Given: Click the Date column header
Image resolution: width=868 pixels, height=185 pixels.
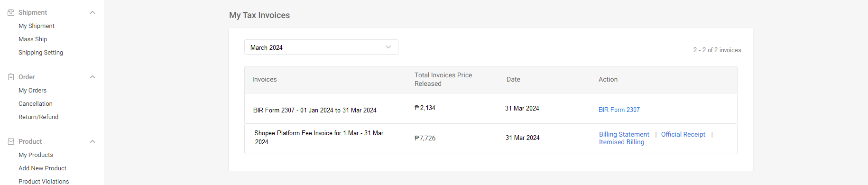Looking at the screenshot, I should [513, 79].
